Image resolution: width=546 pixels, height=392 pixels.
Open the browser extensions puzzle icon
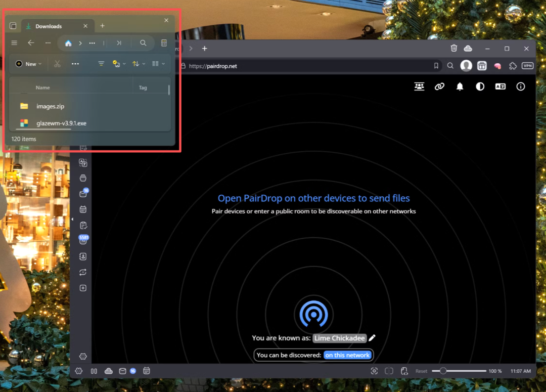tap(513, 66)
